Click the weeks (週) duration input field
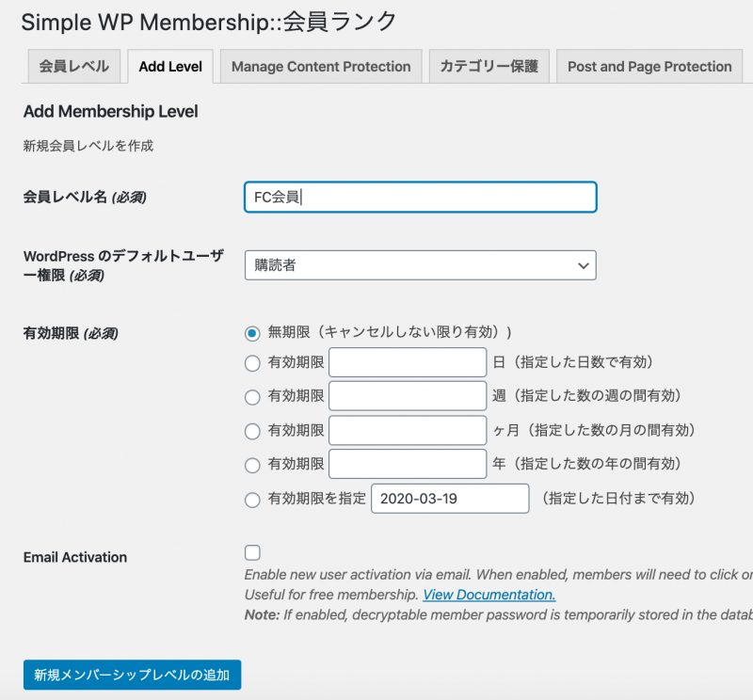Viewport: 753px width, 700px height. coord(408,396)
